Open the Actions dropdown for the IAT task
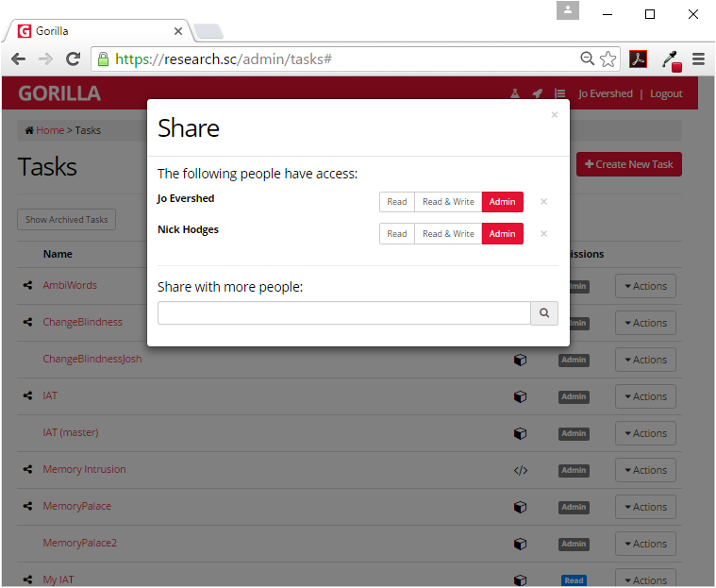Image resolution: width=716 pixels, height=588 pixels. click(645, 396)
